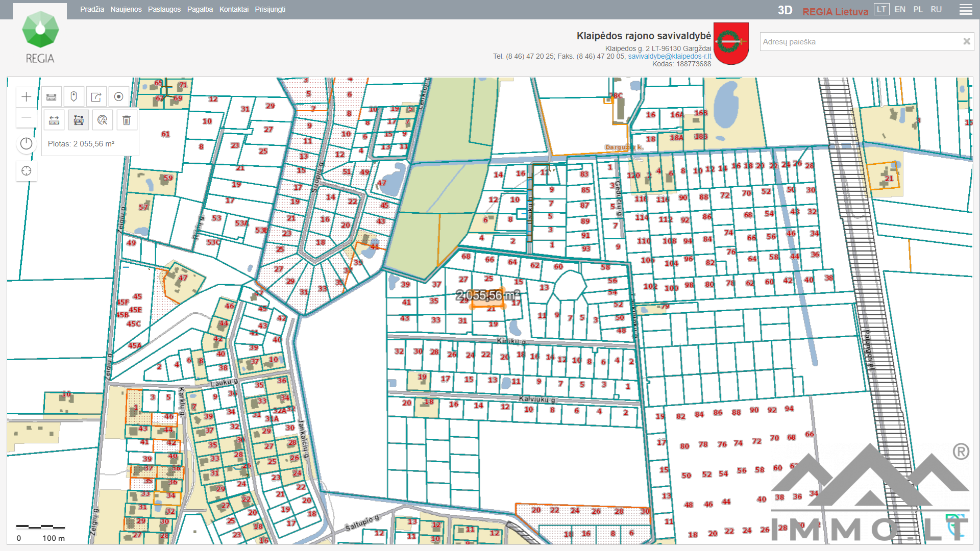Open the Paslaugos menu item
This screenshot has height=551, width=980.
pos(164,9)
